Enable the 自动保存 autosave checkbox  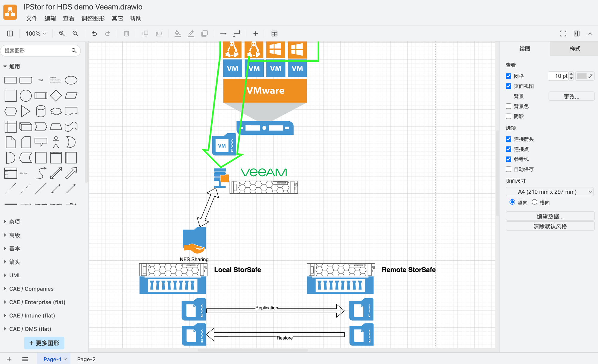(x=509, y=169)
